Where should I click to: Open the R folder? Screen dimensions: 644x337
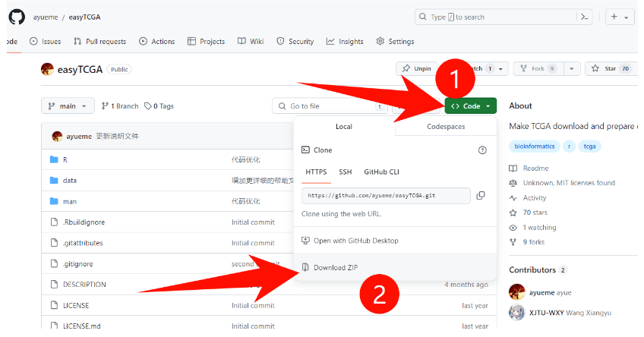tap(65, 159)
